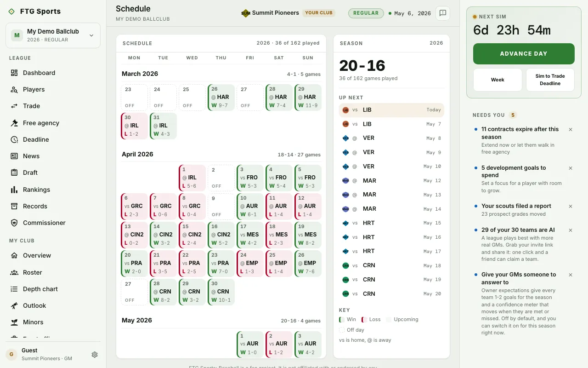The height and width of the screenshot is (368, 588).
Task: Click the Summit Pioneers team name in header
Action: (x=276, y=13)
